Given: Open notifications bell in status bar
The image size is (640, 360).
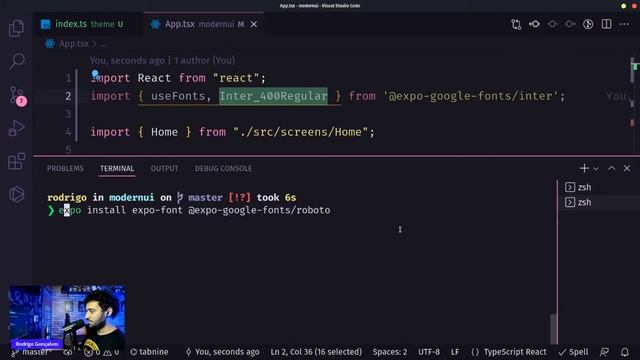Looking at the screenshot, I should (x=624, y=352).
